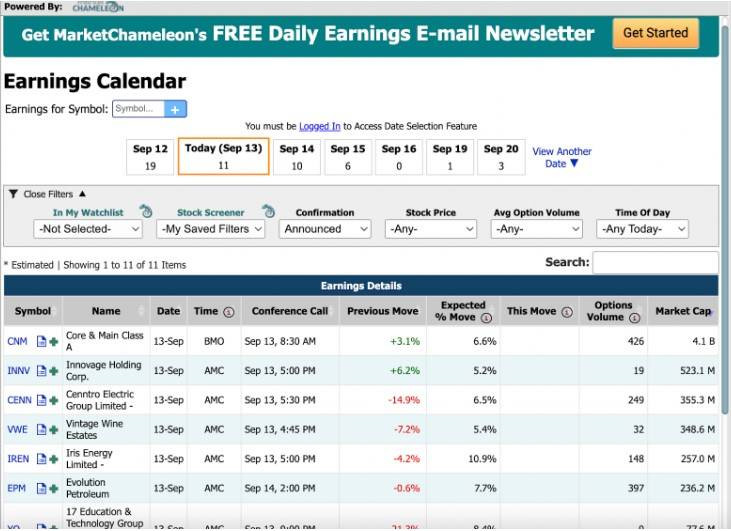
Task: Click info icon next to Time header
Action: coord(228,312)
